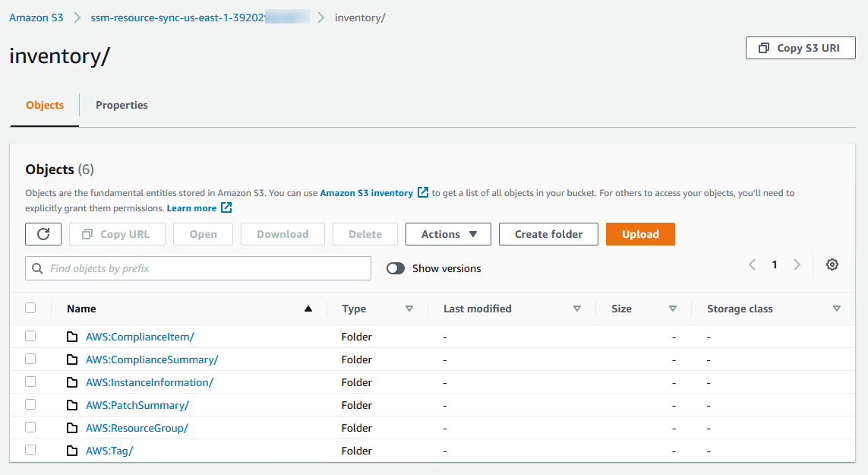Click the Type column header label
868x475 pixels.
(x=355, y=309)
